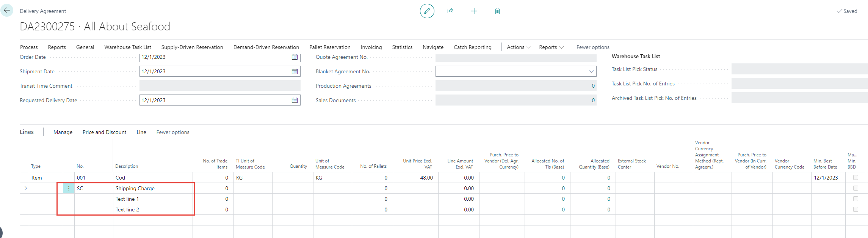Click the trash delete icon

(497, 11)
